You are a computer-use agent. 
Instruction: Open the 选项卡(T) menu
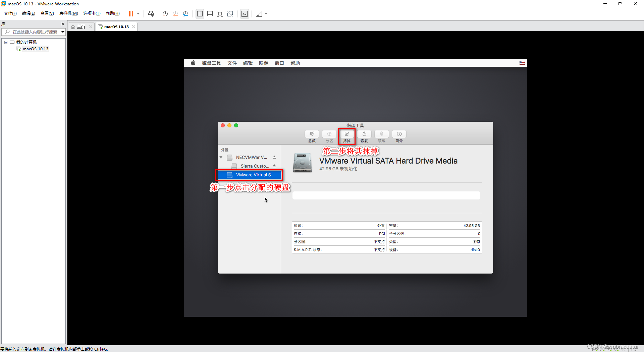pos(92,13)
